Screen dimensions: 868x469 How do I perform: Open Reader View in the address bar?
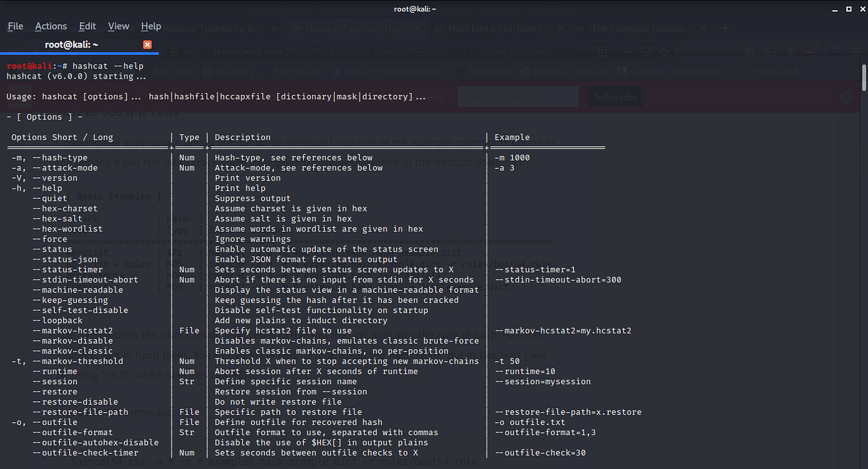pos(603,51)
